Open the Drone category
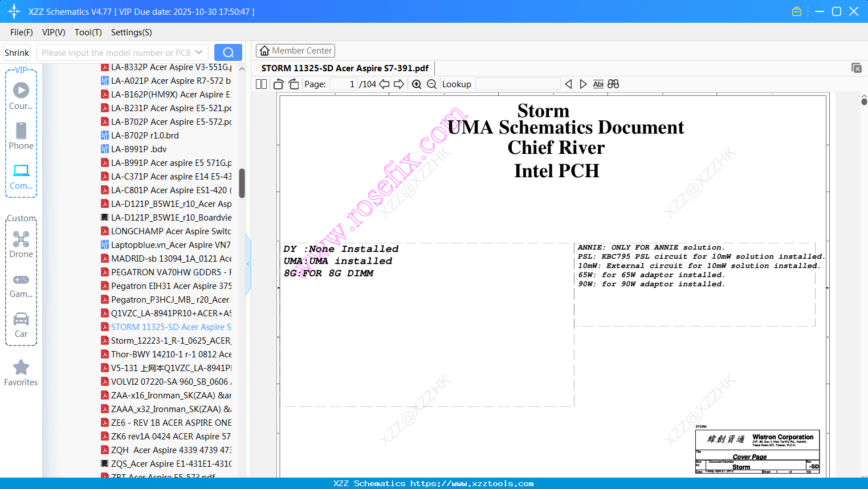 21,244
